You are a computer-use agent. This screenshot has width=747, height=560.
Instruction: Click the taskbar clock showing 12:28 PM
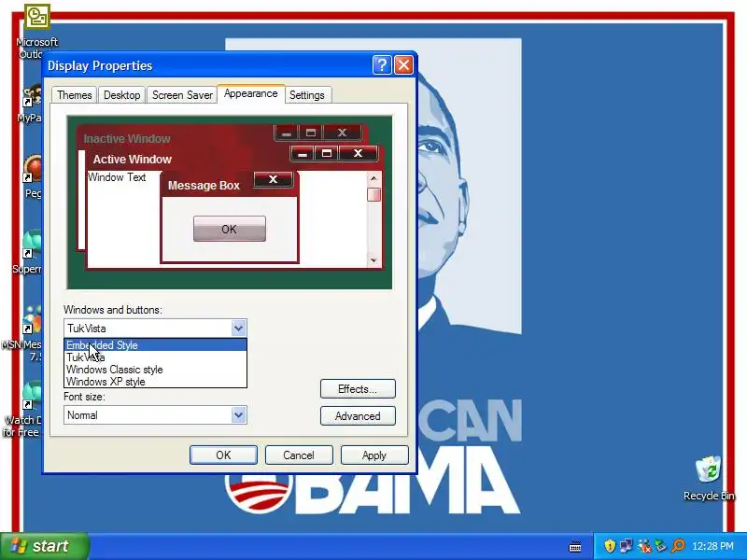pyautogui.click(x=712, y=546)
